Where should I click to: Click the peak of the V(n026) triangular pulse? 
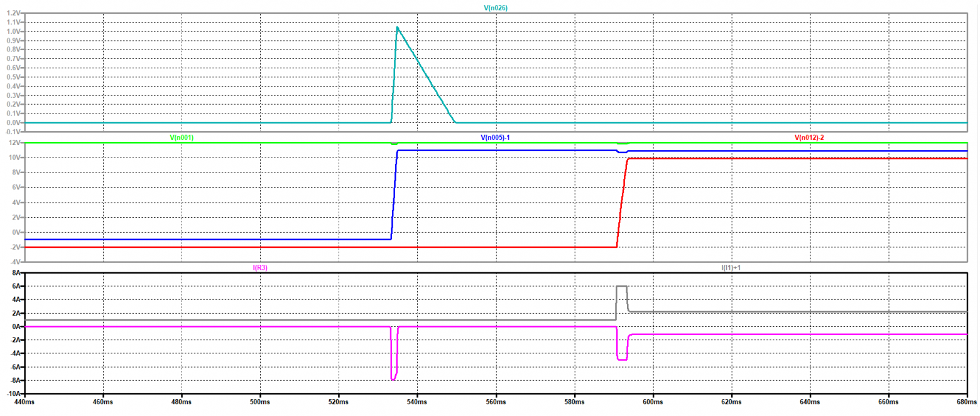[x=397, y=28]
